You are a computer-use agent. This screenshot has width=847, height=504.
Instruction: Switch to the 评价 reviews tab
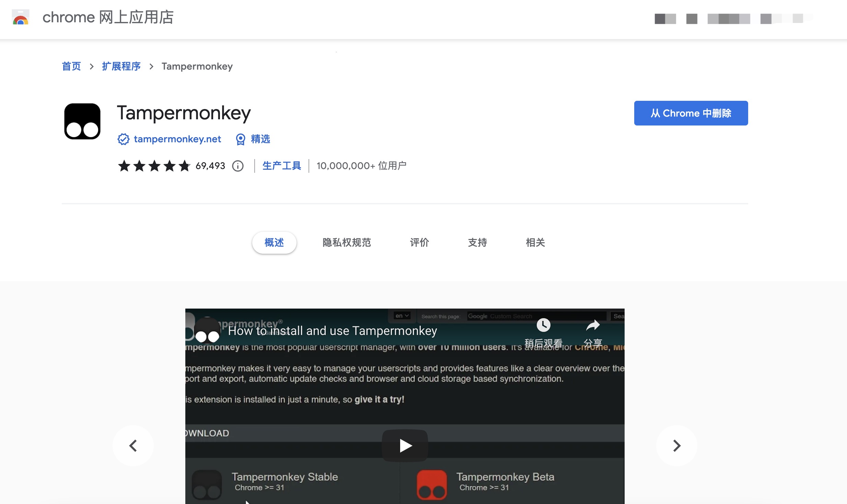[x=419, y=243]
